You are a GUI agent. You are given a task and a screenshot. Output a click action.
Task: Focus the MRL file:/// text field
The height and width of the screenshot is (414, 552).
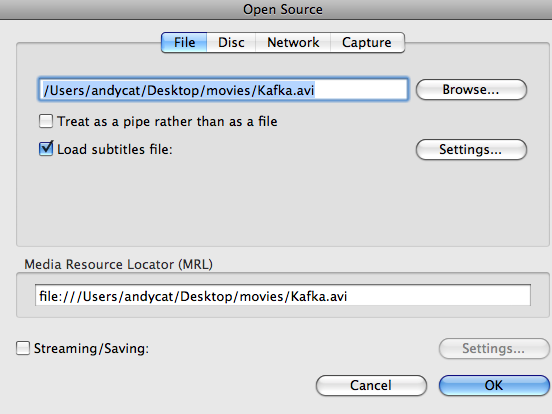[283, 295]
